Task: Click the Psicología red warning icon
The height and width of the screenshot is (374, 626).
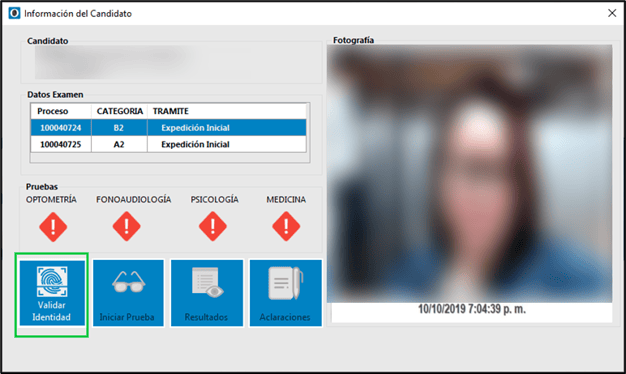Action: (x=213, y=227)
